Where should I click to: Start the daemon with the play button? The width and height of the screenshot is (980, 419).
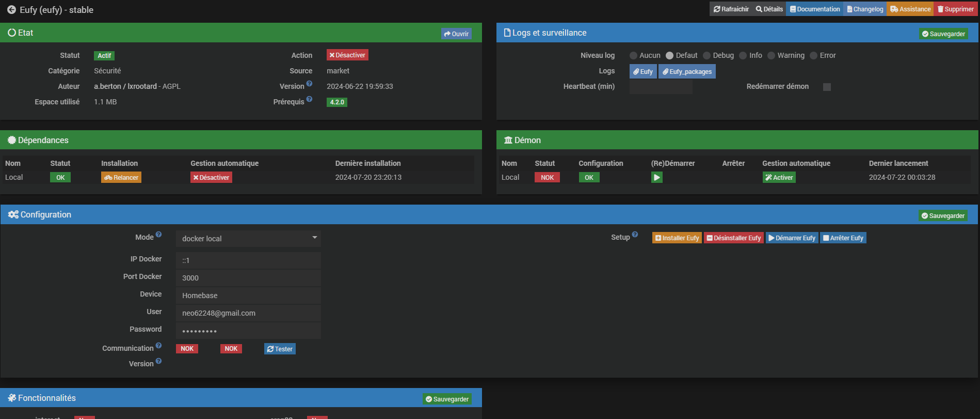click(656, 178)
